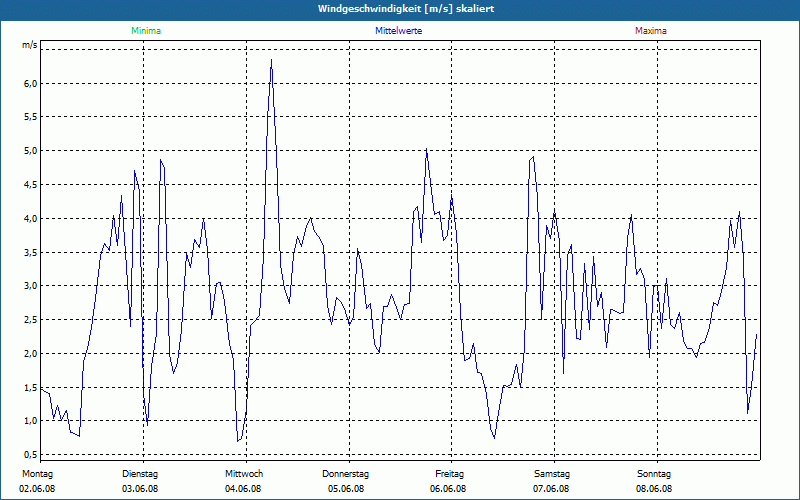Image resolution: width=800 pixels, height=500 pixels.
Task: Click the Mittwoch day label
Action: click(244, 474)
